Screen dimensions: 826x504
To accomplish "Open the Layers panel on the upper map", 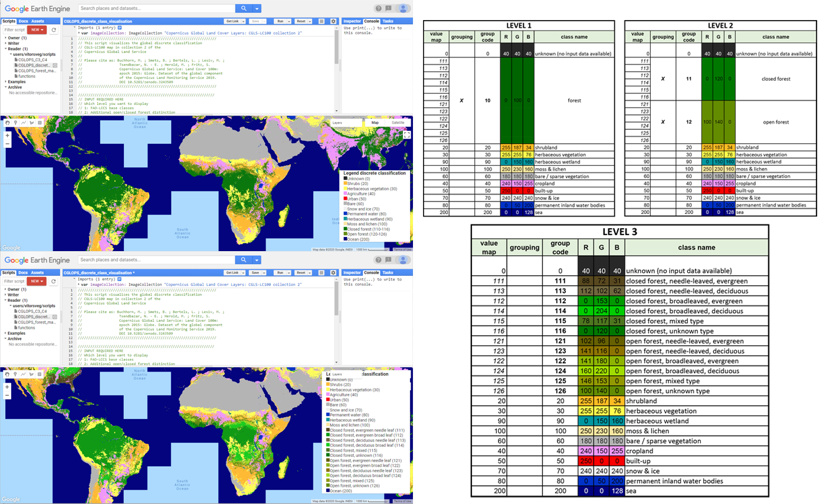I will coord(337,123).
